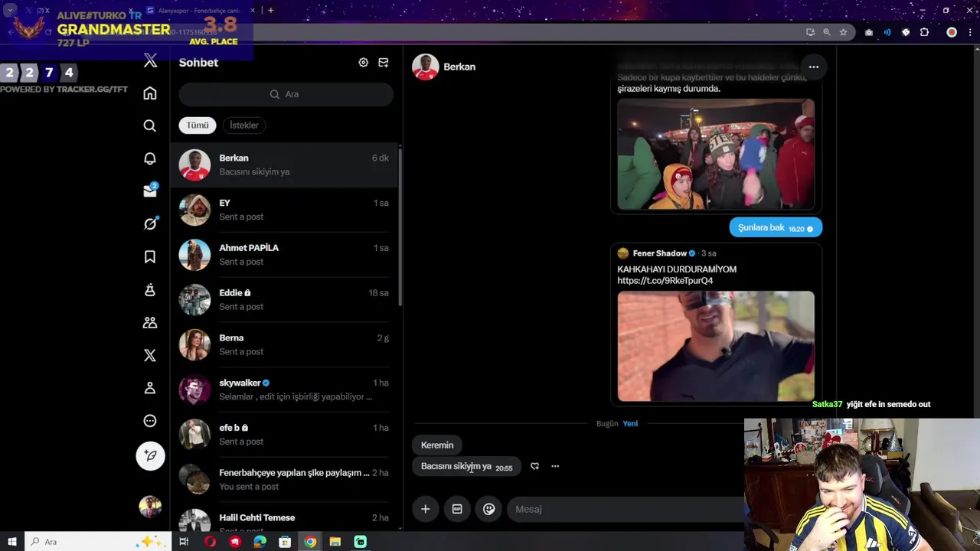The image size is (980, 551).
Task: Open Berkan's profile from chat header
Action: click(x=445, y=67)
